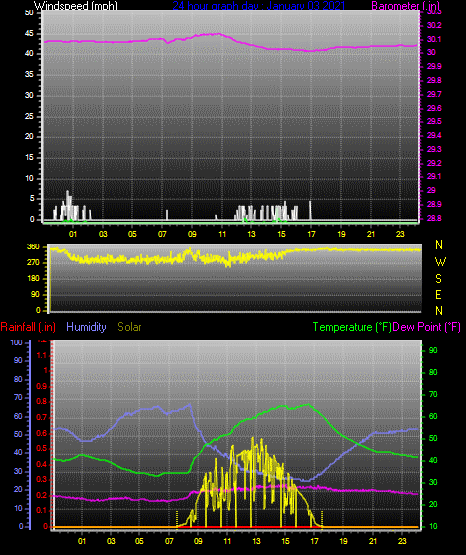Click the 0.8 value on the rainfall axis

pyautogui.click(x=42, y=401)
